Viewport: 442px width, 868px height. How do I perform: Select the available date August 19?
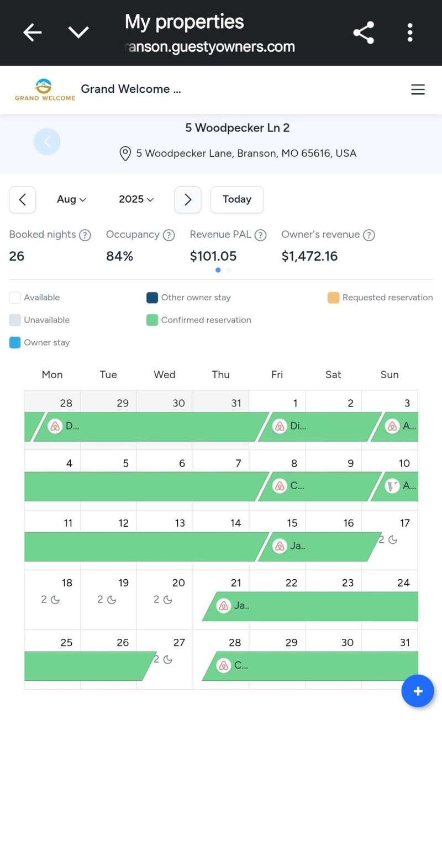(x=108, y=599)
